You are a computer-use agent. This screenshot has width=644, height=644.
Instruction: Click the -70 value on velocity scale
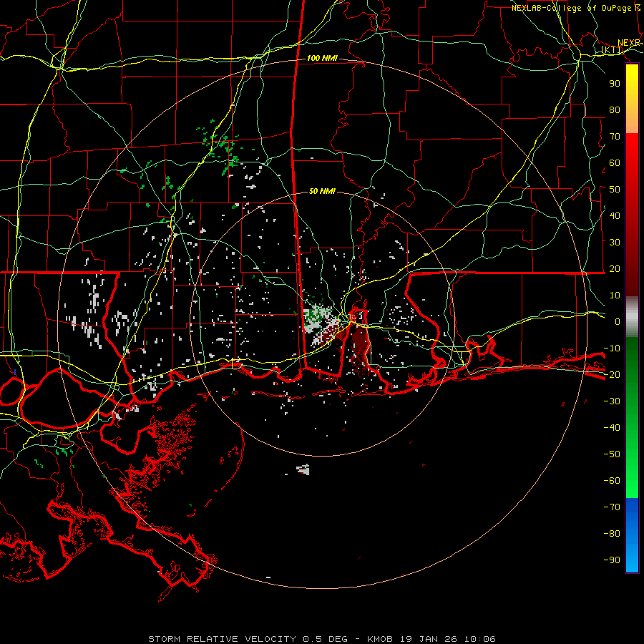(x=612, y=507)
